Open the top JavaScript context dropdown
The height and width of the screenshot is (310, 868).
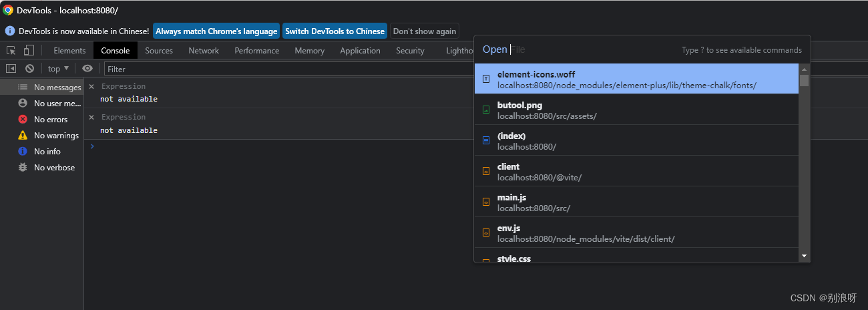click(58, 69)
